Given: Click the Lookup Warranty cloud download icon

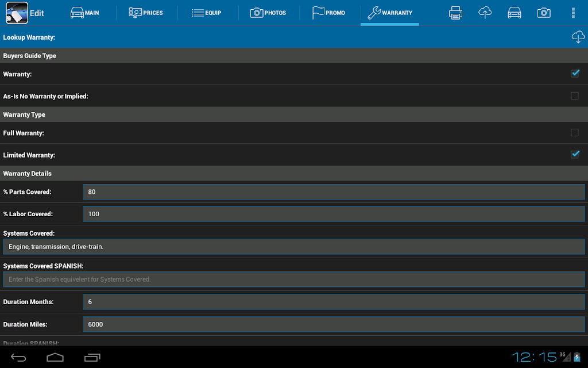Looking at the screenshot, I should [578, 37].
